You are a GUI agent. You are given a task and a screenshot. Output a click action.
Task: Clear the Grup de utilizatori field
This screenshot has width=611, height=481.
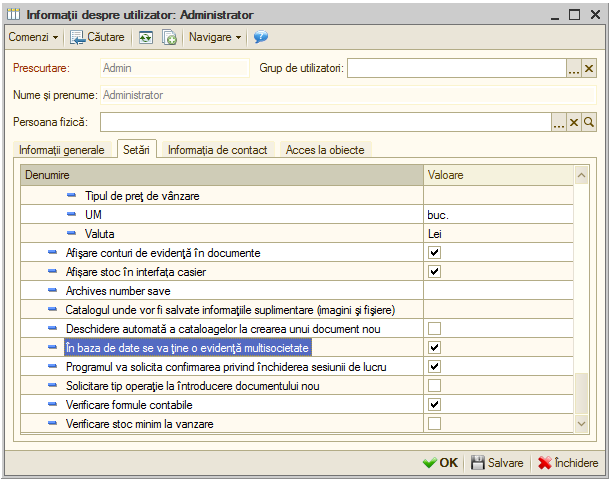589,69
